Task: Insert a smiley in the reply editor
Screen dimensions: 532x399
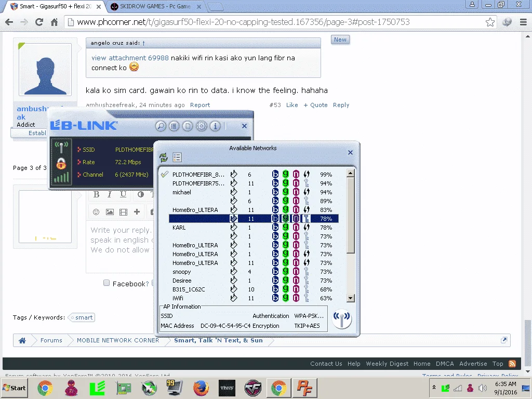Action: click(x=96, y=212)
